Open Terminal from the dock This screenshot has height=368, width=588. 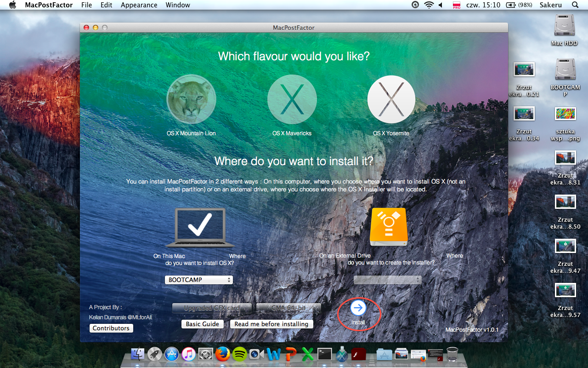pyautogui.click(x=324, y=354)
